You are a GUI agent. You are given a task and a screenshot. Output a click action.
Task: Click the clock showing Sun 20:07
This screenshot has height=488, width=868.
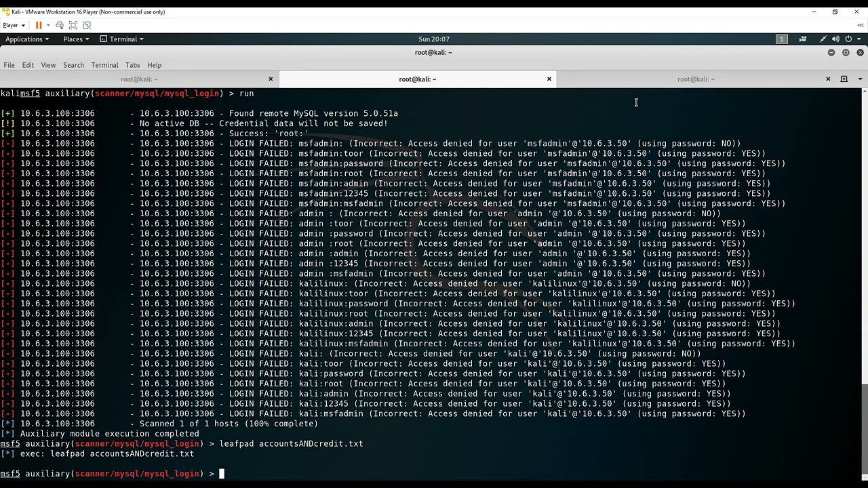(434, 39)
